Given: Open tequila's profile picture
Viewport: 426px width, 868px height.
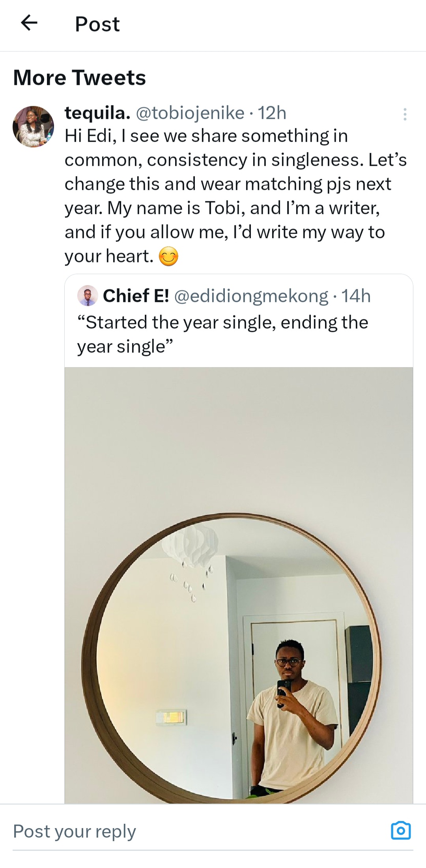Looking at the screenshot, I should pos(34,126).
